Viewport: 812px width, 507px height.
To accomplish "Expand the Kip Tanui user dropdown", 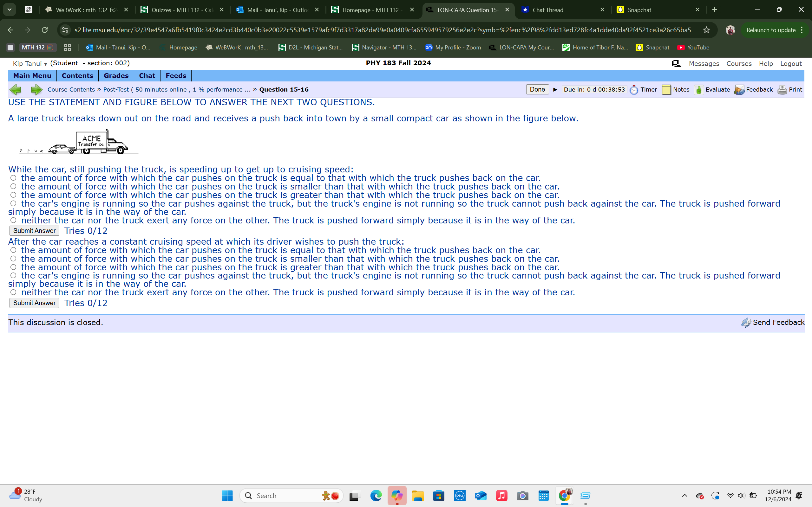I will click(x=46, y=64).
